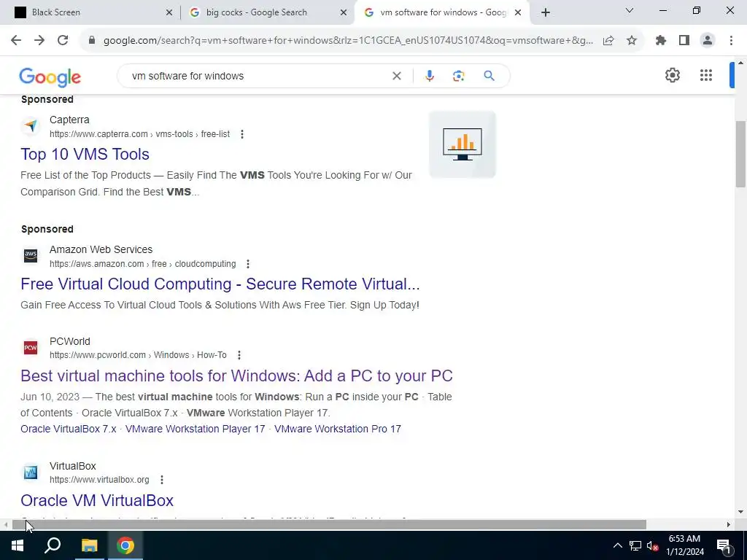Image resolution: width=747 pixels, height=560 pixels.
Task: Open the Chrome three-dot menu
Action: [x=731, y=41]
